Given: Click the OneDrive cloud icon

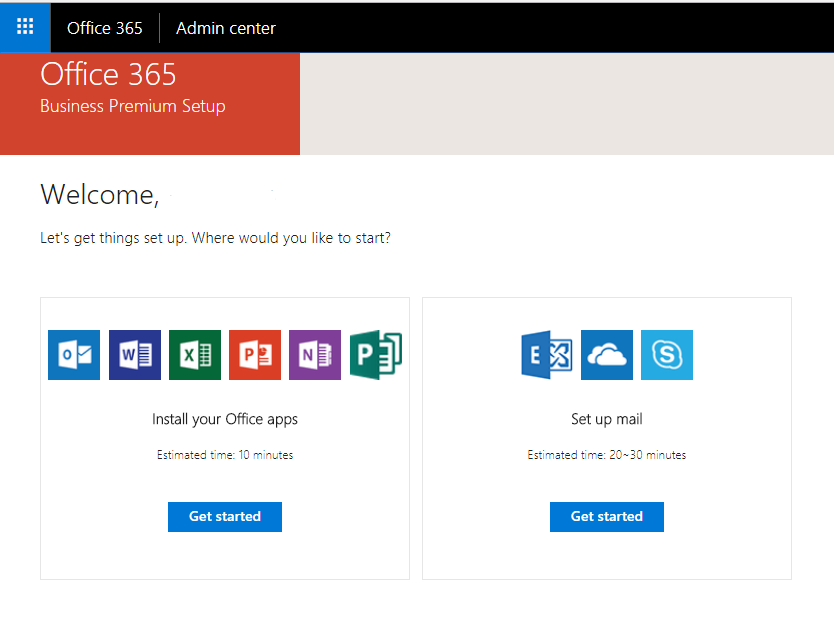Looking at the screenshot, I should coord(607,355).
